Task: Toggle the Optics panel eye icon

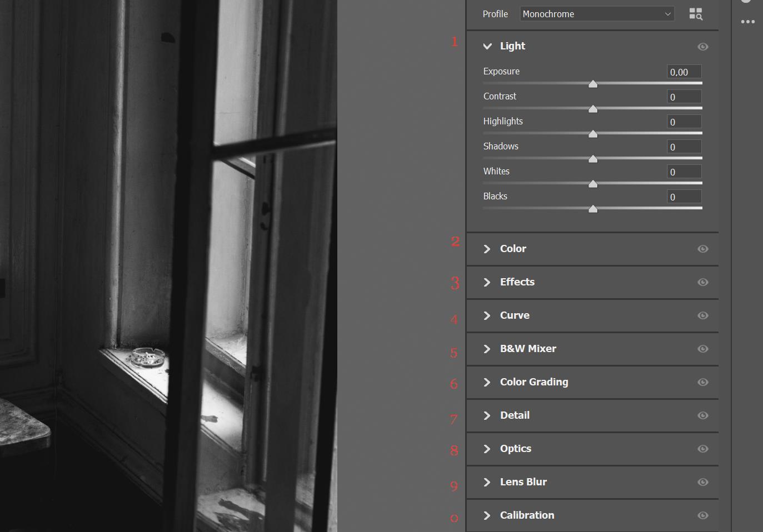Action: click(x=702, y=449)
